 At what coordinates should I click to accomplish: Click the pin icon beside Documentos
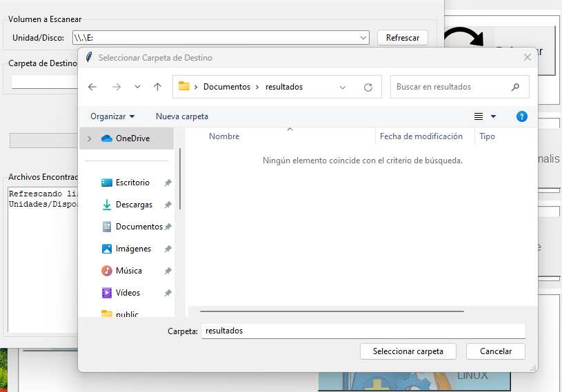[x=168, y=227]
